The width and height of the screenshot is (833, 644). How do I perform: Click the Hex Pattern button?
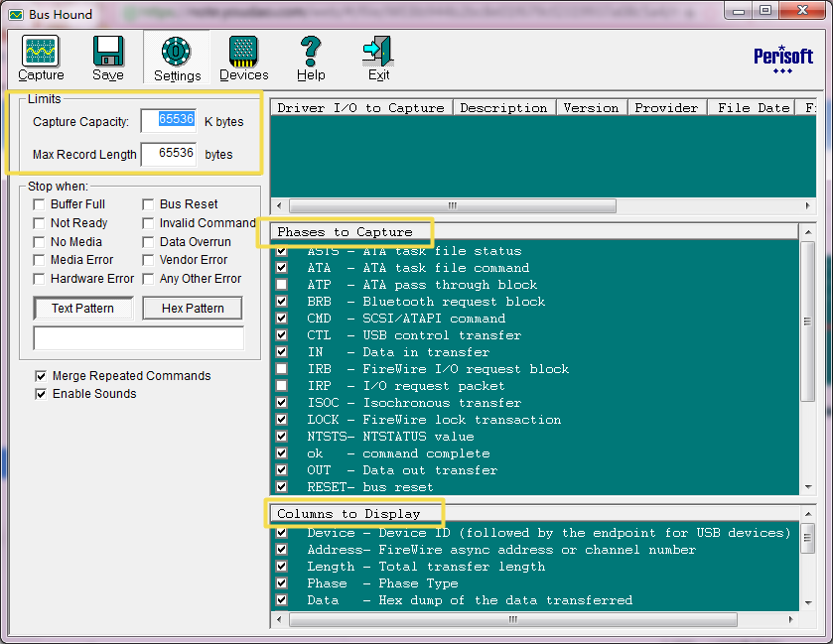pos(193,309)
